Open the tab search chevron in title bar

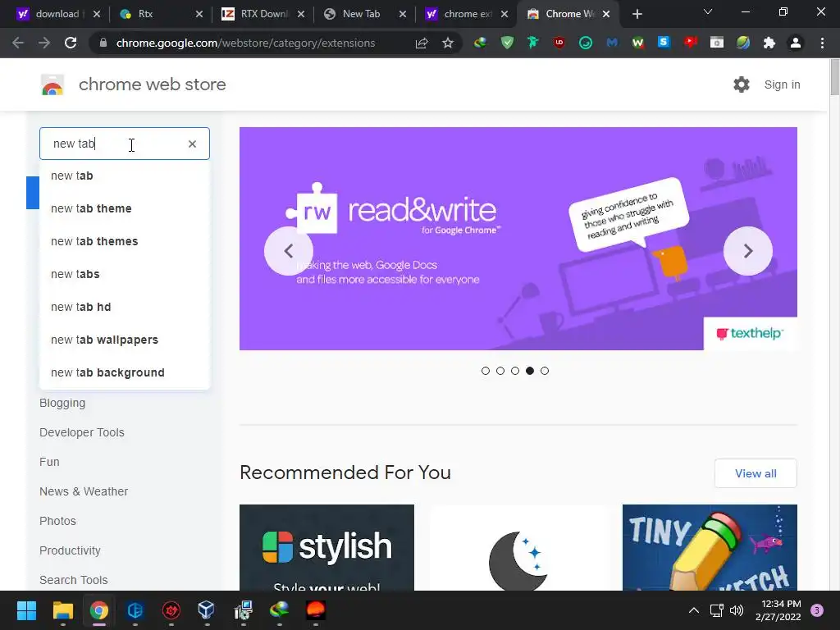[x=708, y=11]
